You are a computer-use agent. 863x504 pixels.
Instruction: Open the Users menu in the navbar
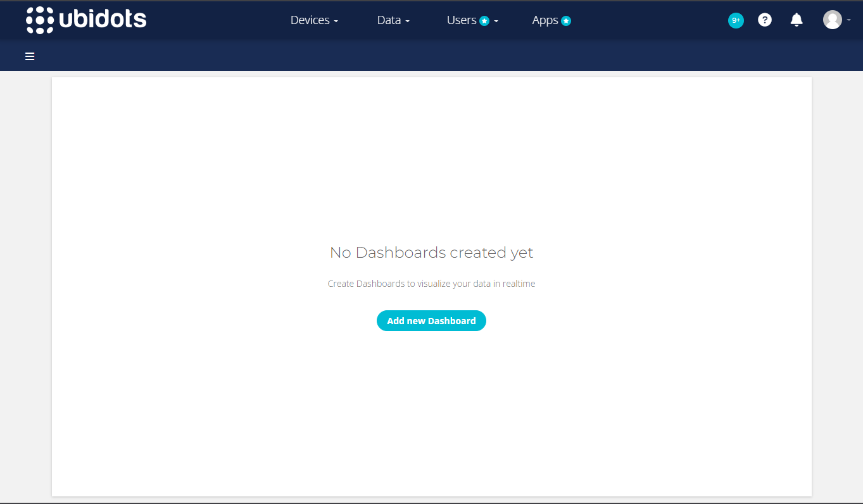click(462, 20)
